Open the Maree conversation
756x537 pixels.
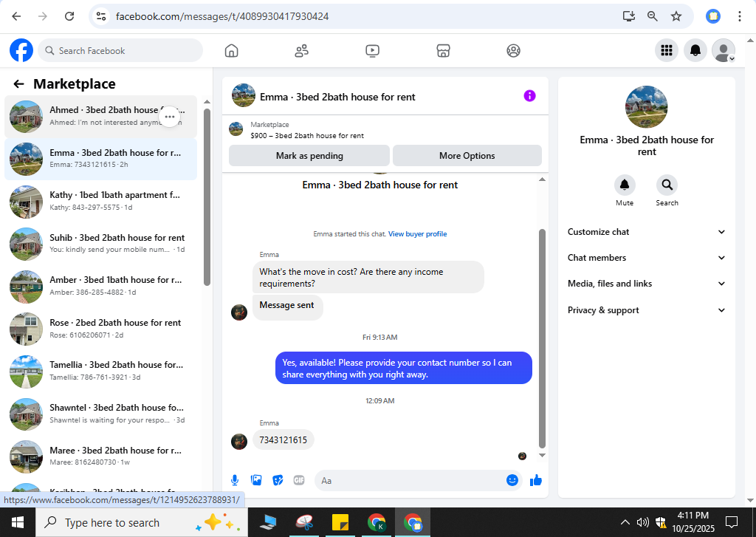tap(100, 456)
